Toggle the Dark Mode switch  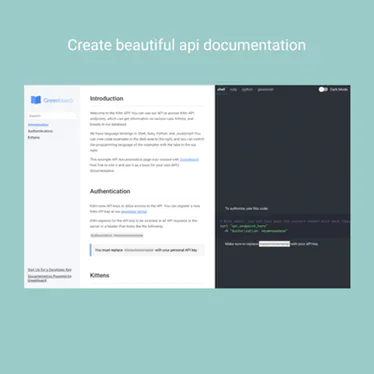[x=323, y=89]
